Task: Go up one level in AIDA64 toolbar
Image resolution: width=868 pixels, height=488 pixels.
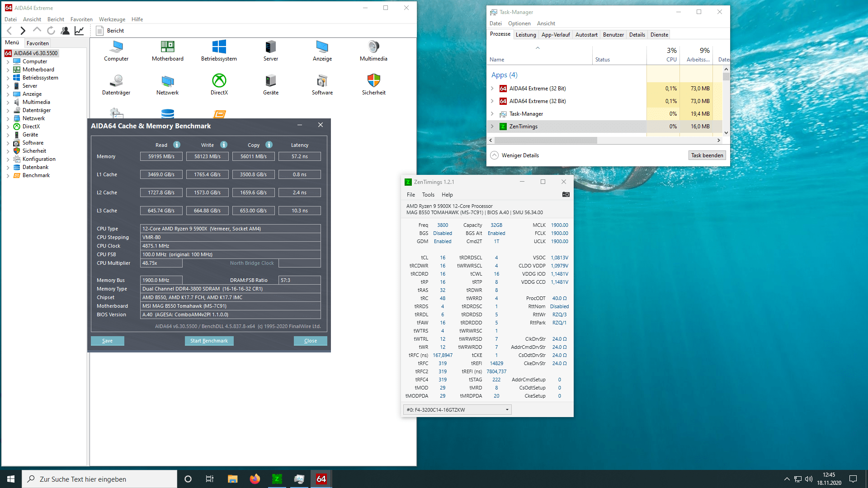Action: click(37, 30)
